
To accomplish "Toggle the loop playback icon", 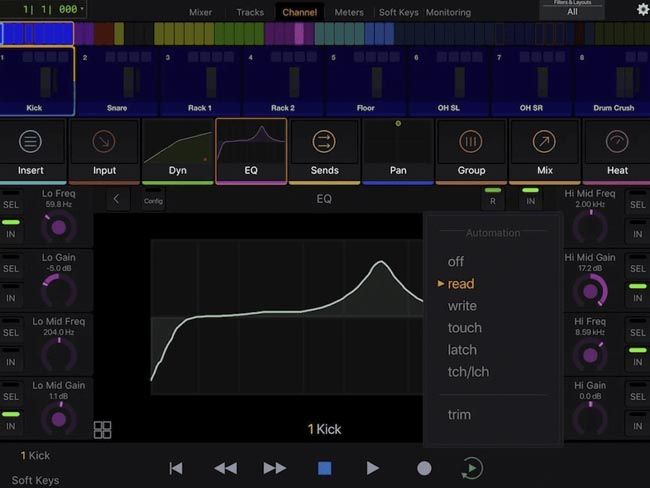I will [472, 469].
